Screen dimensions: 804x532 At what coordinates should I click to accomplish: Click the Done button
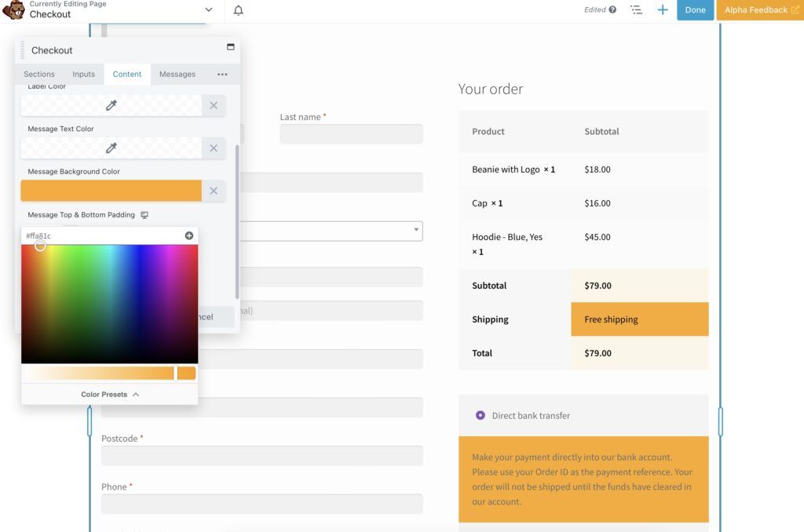694,9
